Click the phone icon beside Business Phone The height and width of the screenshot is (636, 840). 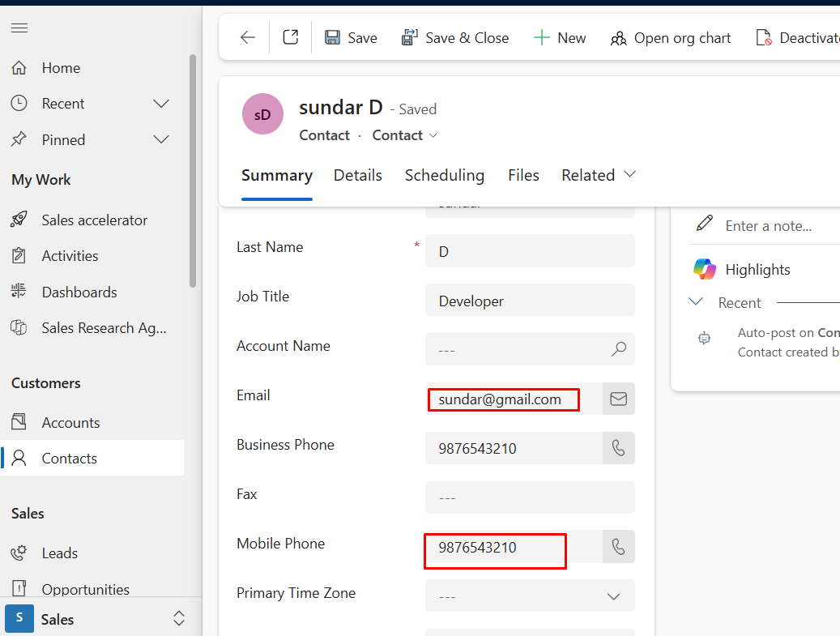pos(619,448)
